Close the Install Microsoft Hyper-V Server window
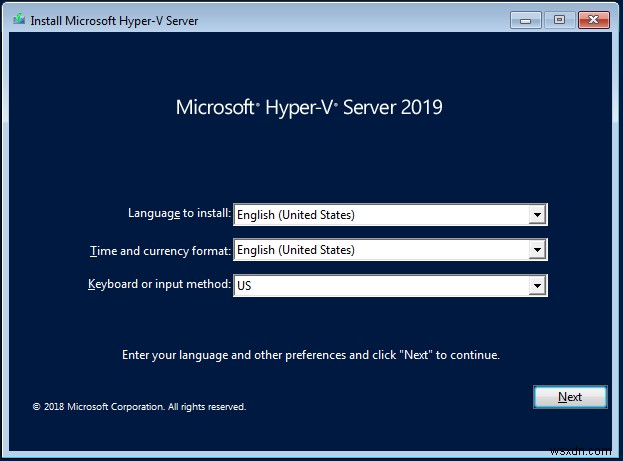Viewport: 623px width, 461px height. click(x=593, y=19)
